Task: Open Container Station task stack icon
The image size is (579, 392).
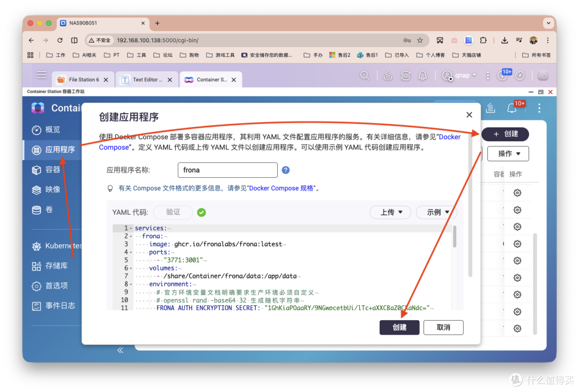Action: coord(491,108)
